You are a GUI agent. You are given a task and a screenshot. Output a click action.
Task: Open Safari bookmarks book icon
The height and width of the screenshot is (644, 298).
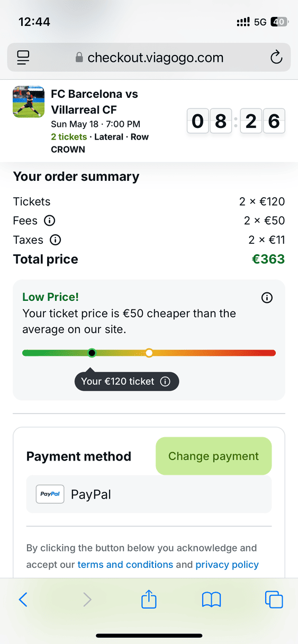point(211,600)
